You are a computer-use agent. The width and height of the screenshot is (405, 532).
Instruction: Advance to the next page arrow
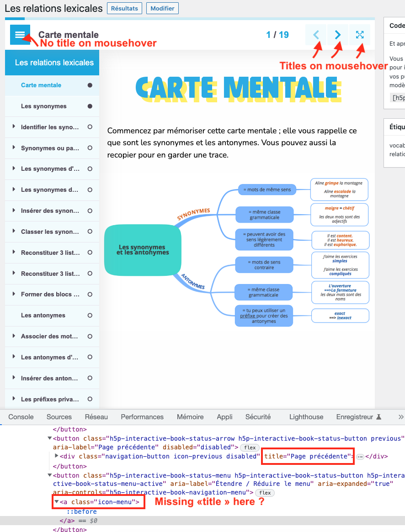(338, 35)
